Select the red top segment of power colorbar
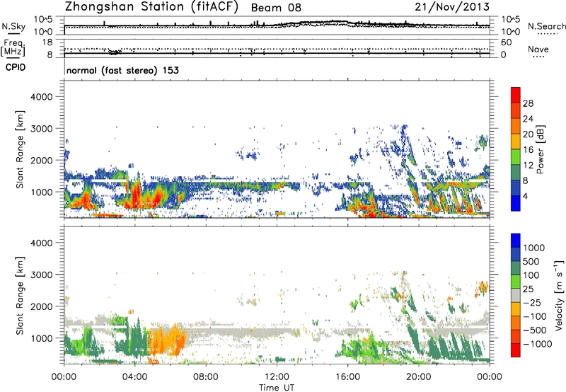 tap(516, 95)
